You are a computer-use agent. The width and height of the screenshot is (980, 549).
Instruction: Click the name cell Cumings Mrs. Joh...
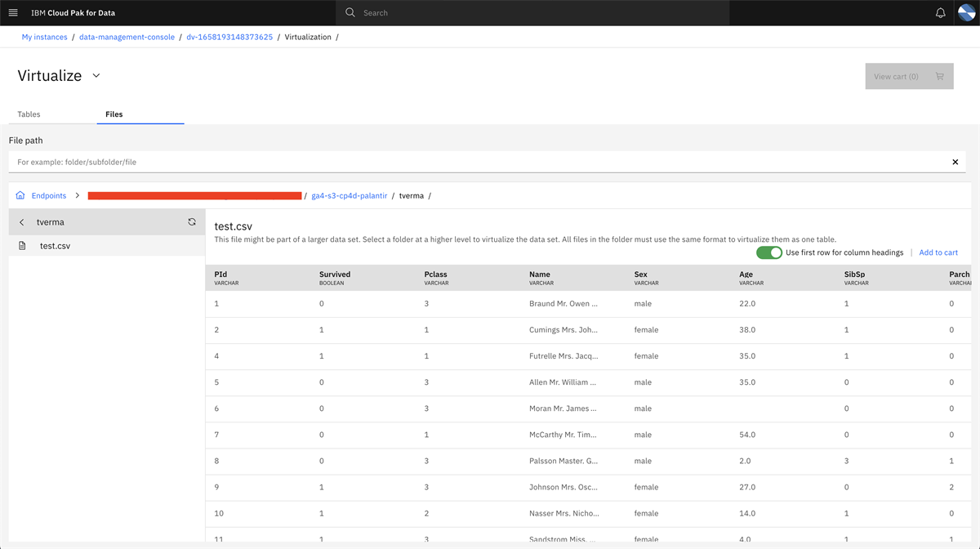[563, 330]
